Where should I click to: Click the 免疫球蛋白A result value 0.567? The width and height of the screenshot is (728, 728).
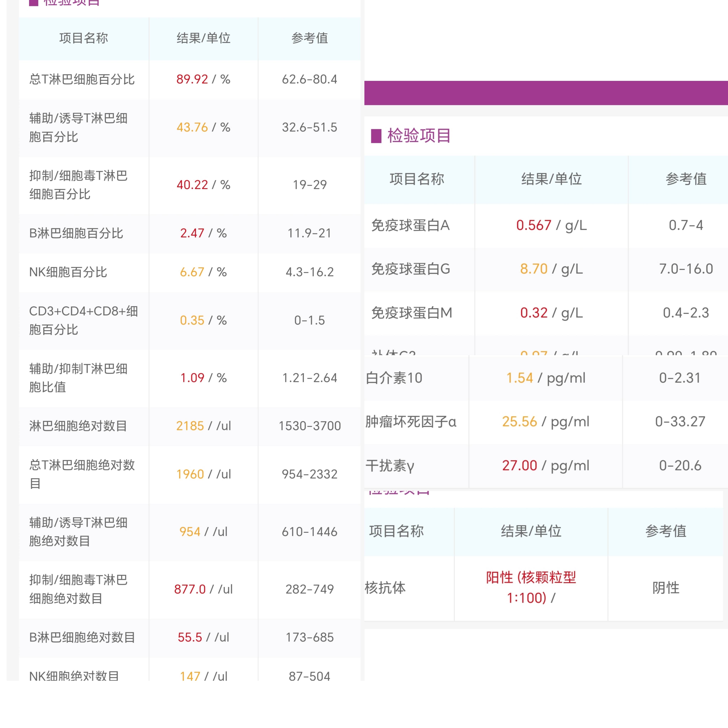click(533, 225)
